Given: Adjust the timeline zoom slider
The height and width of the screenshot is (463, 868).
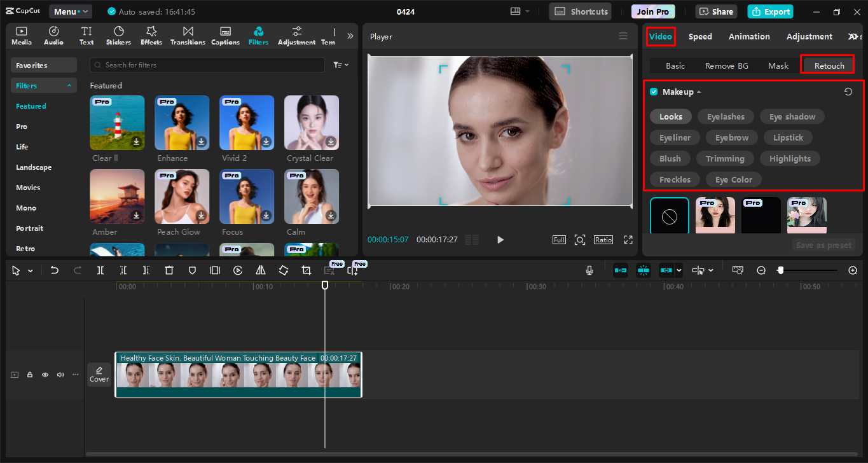Looking at the screenshot, I should point(781,270).
